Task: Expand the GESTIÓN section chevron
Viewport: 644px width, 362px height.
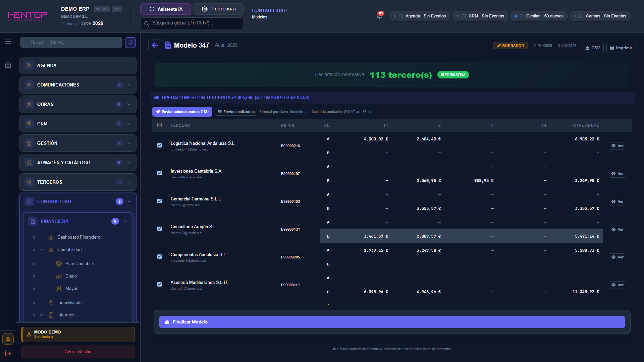Action: 129,143
